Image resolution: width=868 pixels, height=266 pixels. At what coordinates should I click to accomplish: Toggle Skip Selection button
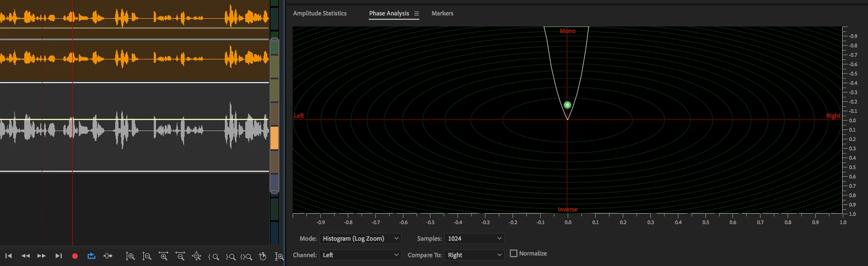[x=108, y=256]
